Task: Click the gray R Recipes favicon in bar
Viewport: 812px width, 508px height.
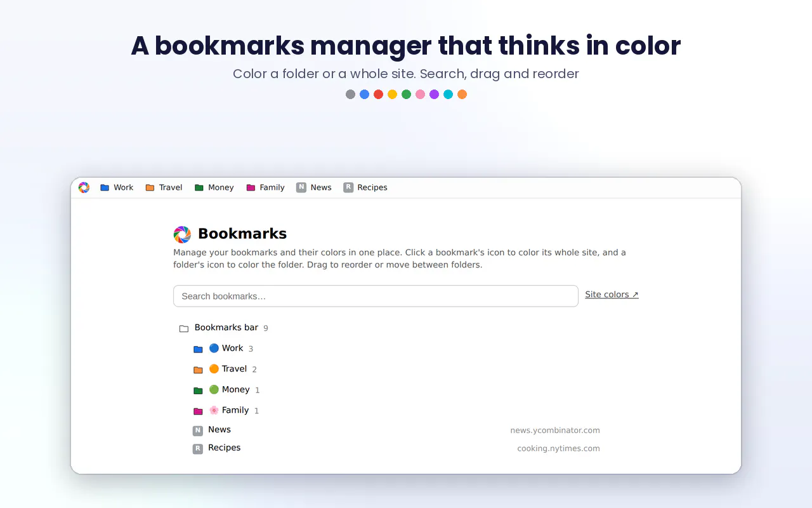Action: coord(348,187)
